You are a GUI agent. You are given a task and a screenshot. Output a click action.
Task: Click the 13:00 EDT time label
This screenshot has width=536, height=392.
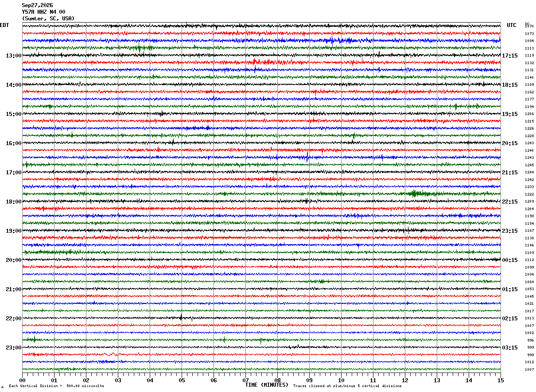tap(14, 56)
